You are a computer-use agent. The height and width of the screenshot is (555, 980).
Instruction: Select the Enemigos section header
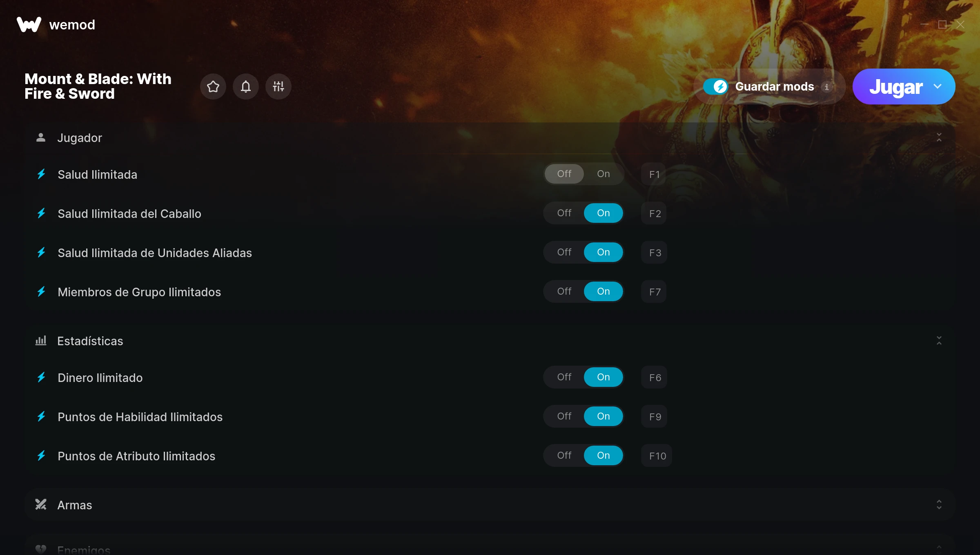click(490, 547)
